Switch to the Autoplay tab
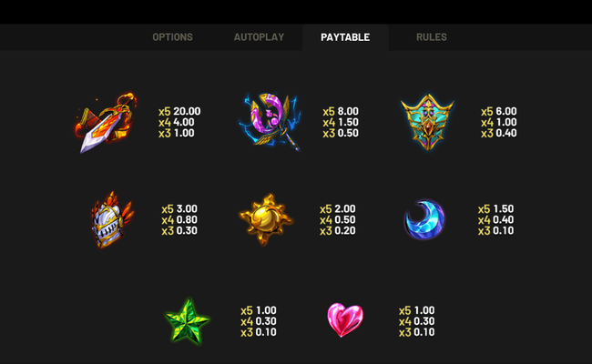 pyautogui.click(x=259, y=37)
